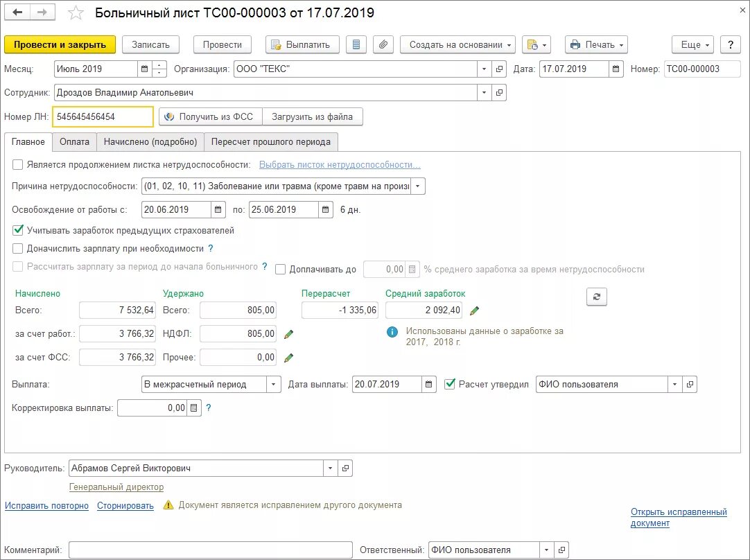The image size is (750, 560).
Task: Increase month with Месяц stepper up arrow
Action: tap(159, 65)
